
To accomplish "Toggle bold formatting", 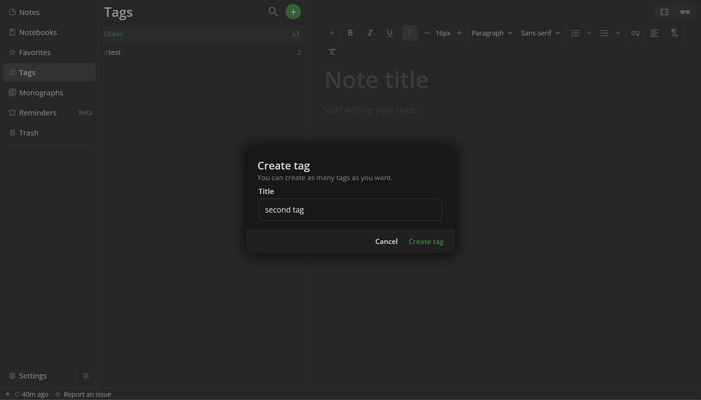I will [350, 33].
